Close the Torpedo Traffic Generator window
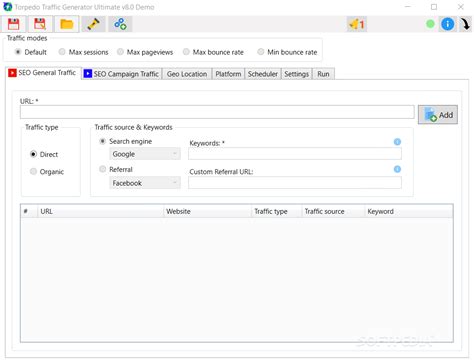474x362 pixels. pyautogui.click(x=461, y=7)
